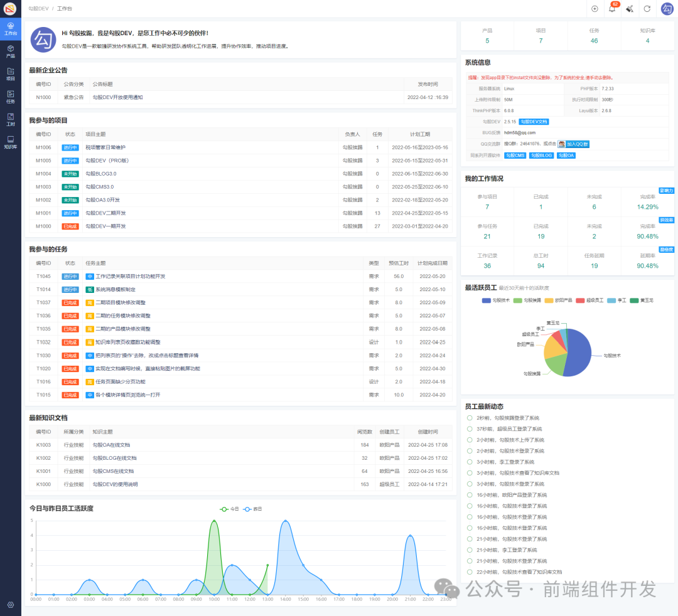Click the plus quick-add icon in header
678x616 pixels.
[x=595, y=9]
